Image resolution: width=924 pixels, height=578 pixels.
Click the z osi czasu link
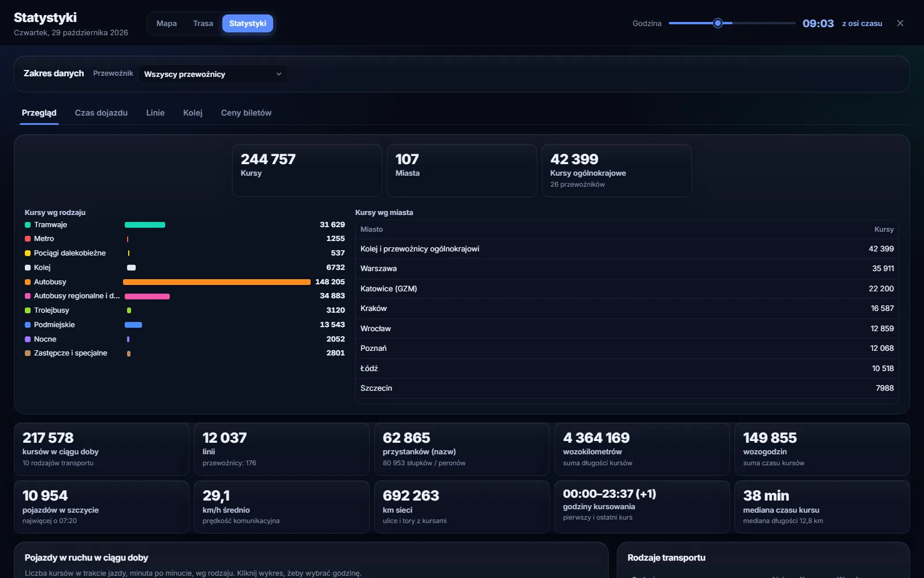[862, 23]
